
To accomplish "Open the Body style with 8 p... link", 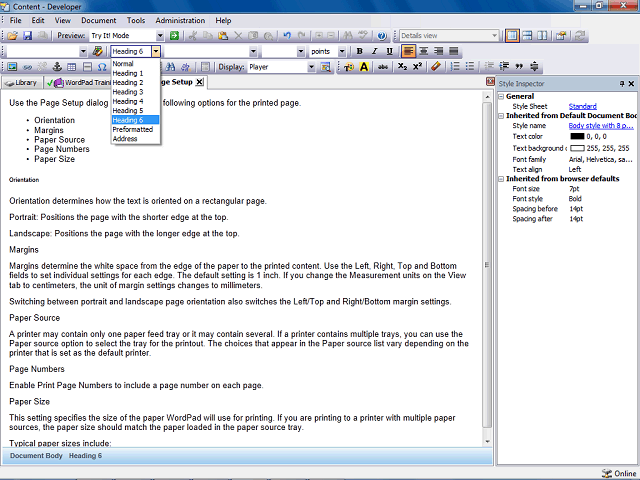I will 601,126.
